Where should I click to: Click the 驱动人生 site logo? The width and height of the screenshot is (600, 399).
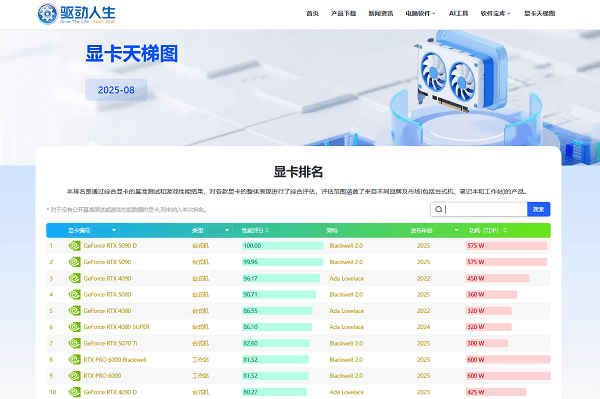point(76,14)
